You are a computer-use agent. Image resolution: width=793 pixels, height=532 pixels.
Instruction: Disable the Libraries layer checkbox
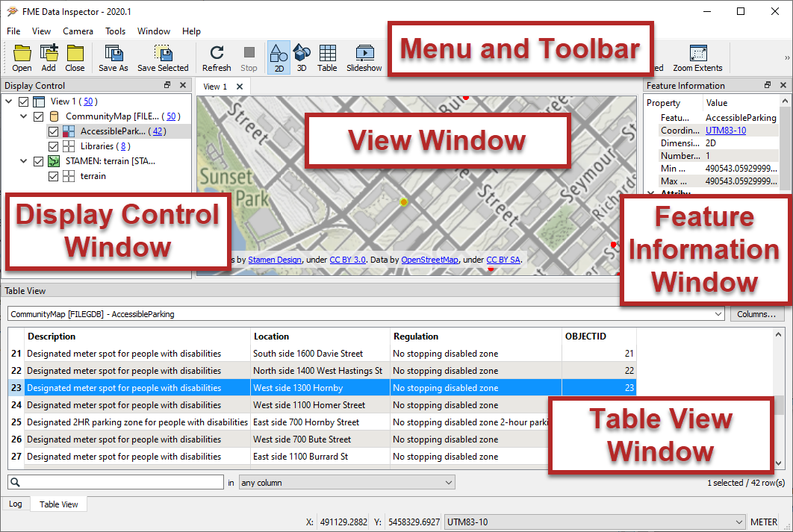pos(54,145)
